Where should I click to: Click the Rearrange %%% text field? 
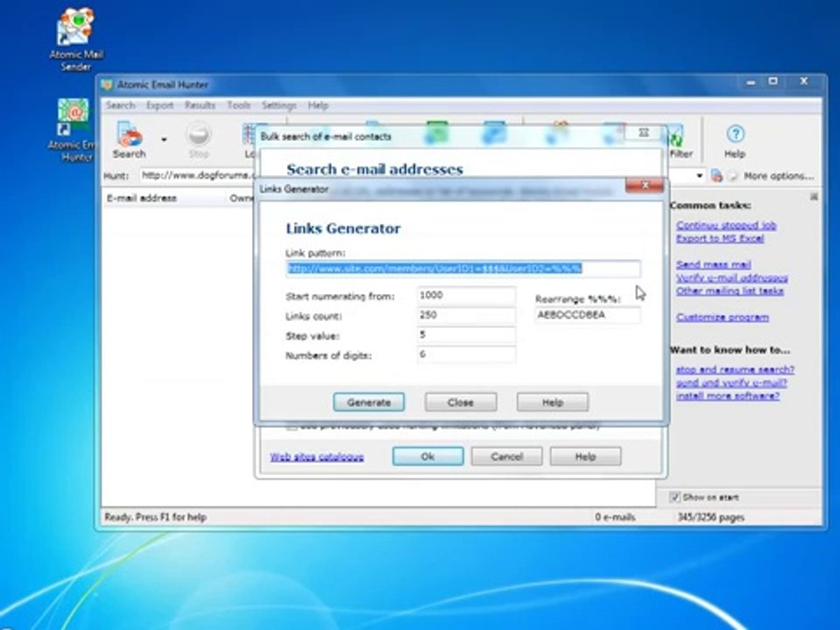pos(587,315)
